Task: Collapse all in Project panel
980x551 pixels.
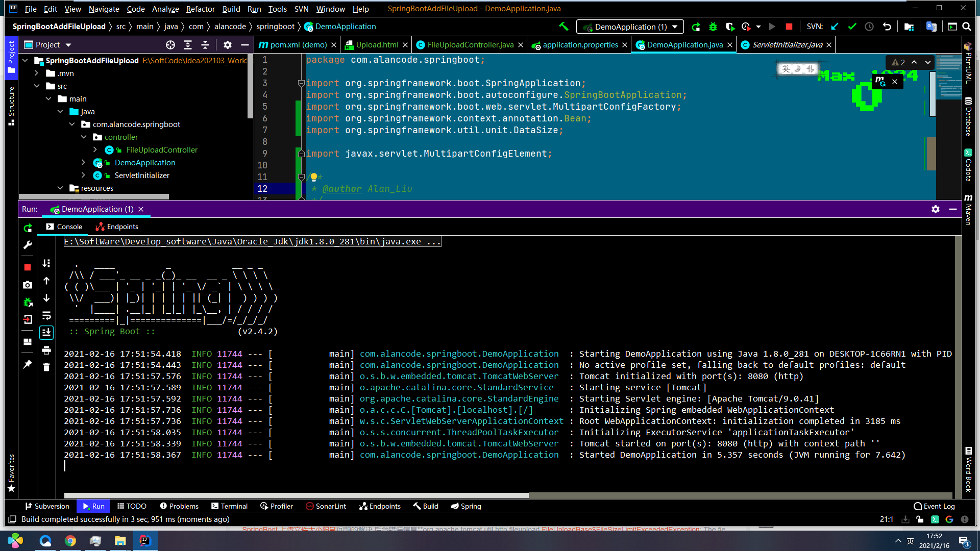Action: (x=205, y=45)
